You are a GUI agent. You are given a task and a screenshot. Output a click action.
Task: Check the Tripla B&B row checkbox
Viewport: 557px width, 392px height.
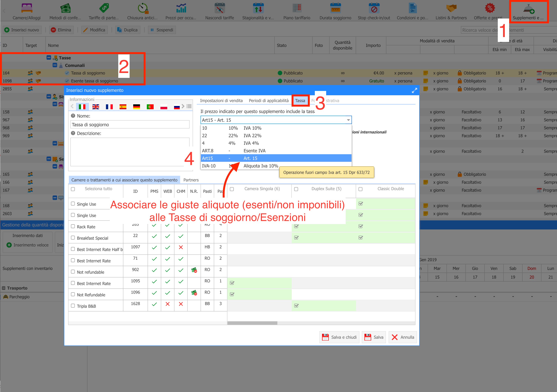click(73, 305)
